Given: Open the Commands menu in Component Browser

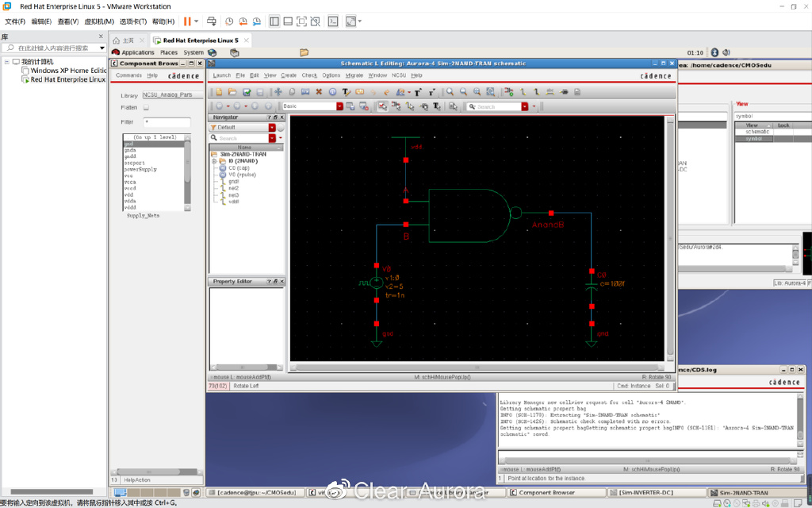Looking at the screenshot, I should tap(128, 75).
